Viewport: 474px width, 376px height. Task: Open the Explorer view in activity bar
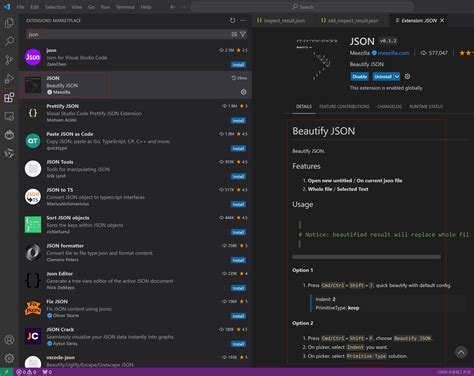9,23
